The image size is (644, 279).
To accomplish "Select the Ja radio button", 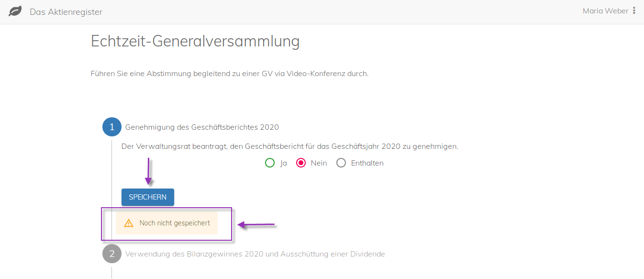I will 269,163.
